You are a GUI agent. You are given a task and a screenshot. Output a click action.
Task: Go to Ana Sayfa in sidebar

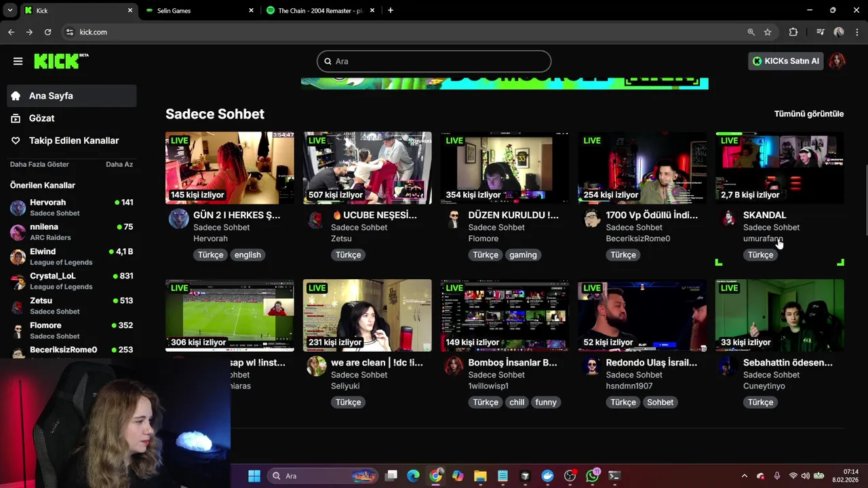[72, 96]
